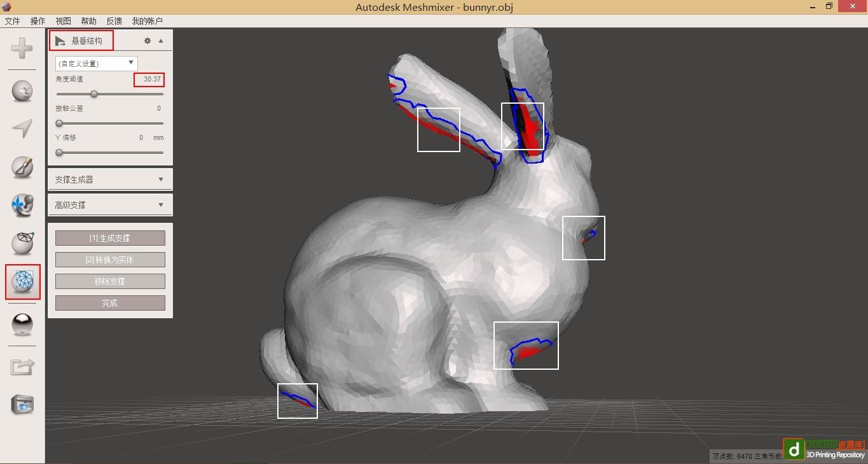The image size is (868, 464).
Task: Click the [1] 生成支撑 button
Action: [110, 238]
